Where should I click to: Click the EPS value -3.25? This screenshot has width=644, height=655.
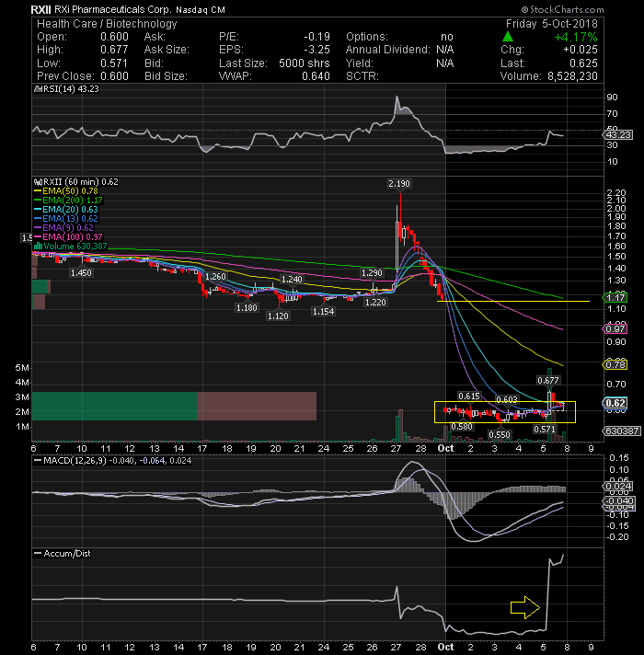(317, 50)
